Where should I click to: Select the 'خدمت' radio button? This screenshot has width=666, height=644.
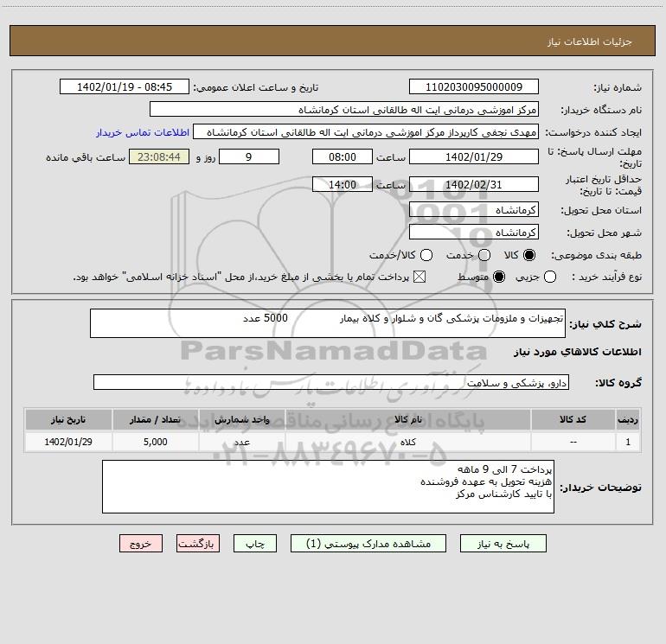484,255
